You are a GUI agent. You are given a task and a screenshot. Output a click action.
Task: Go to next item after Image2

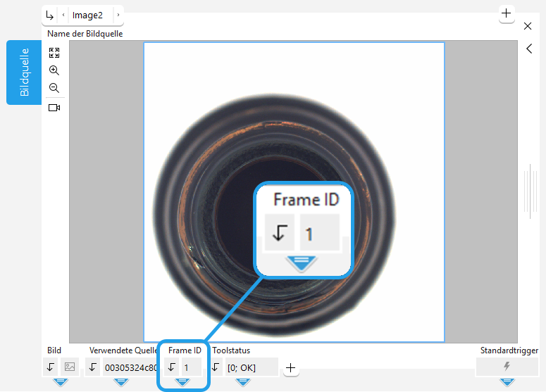click(x=118, y=15)
